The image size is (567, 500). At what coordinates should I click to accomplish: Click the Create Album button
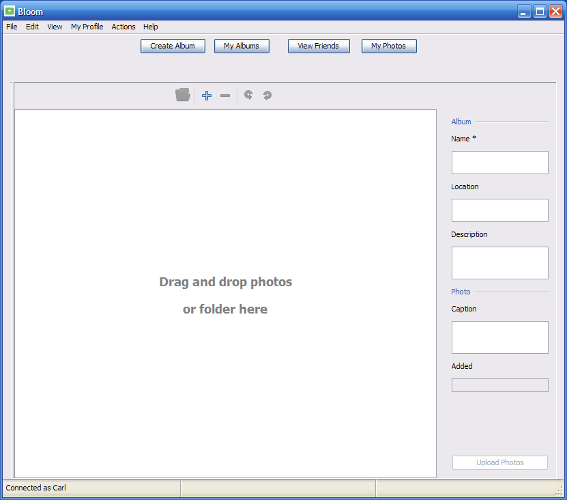[173, 46]
